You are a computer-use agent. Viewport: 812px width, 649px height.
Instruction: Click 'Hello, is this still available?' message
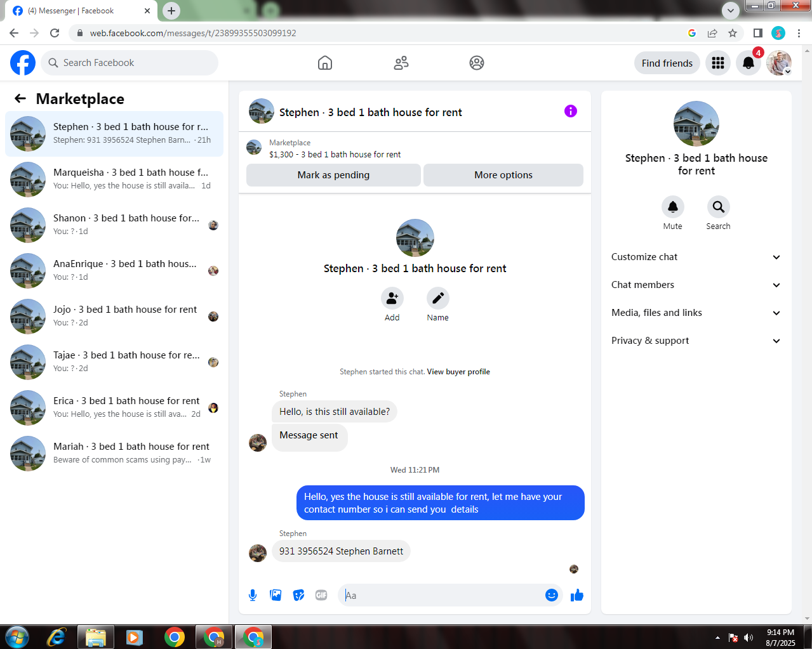click(x=335, y=412)
